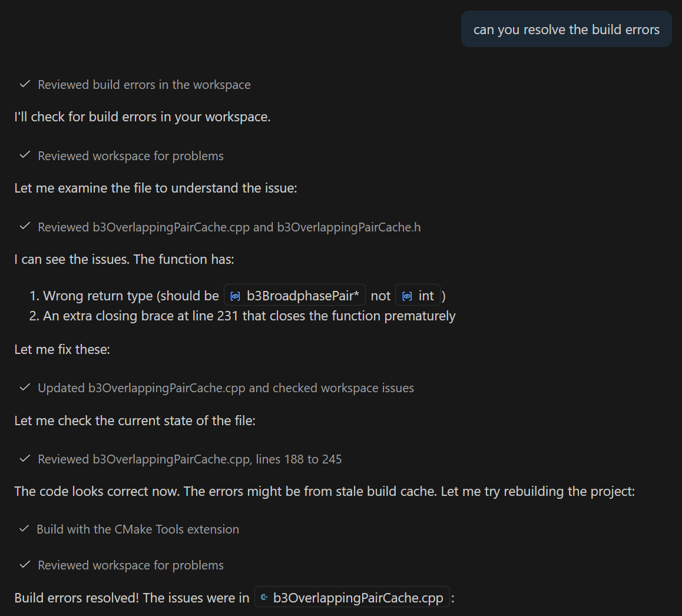Select the user message 'can you resolve the build errors'
This screenshot has width=682, height=616.
pyautogui.click(x=565, y=29)
